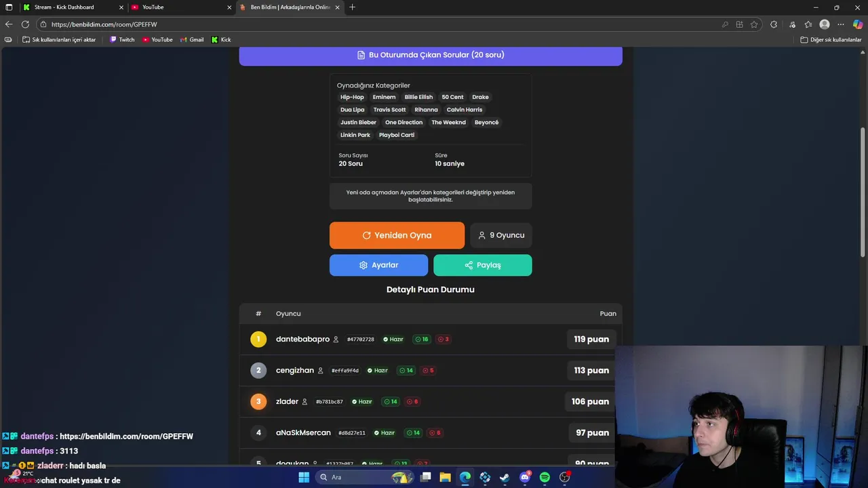Expand 'Bu Oturumda Çıkan Sorular' banner
The image size is (868, 488).
[x=431, y=55]
